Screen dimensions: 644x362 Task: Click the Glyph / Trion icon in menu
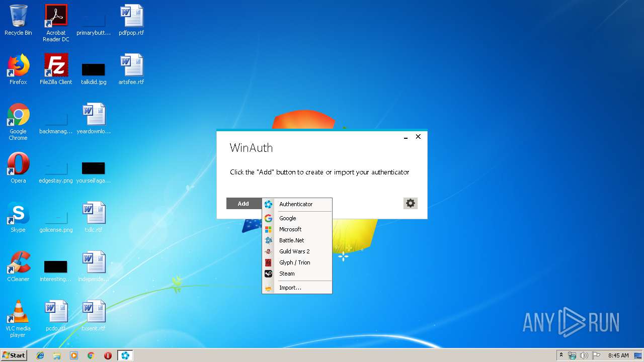click(268, 262)
